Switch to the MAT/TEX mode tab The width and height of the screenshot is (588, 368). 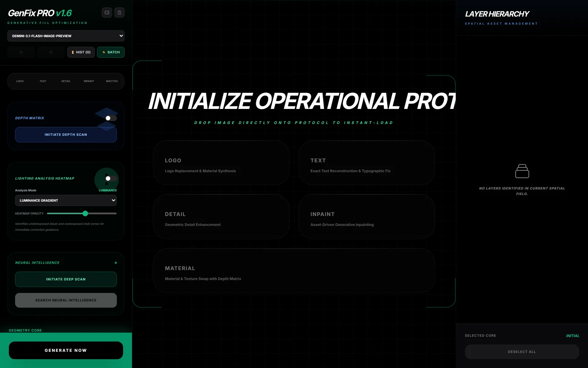point(112,81)
